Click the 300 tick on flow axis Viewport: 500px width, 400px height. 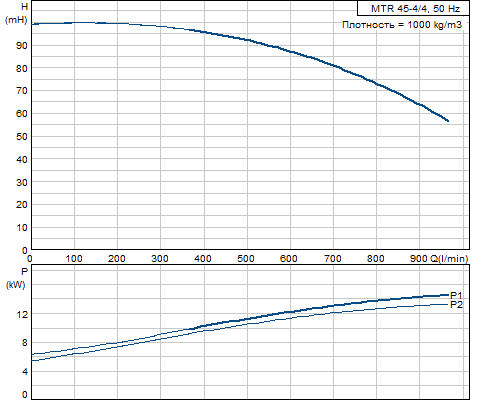click(x=160, y=258)
